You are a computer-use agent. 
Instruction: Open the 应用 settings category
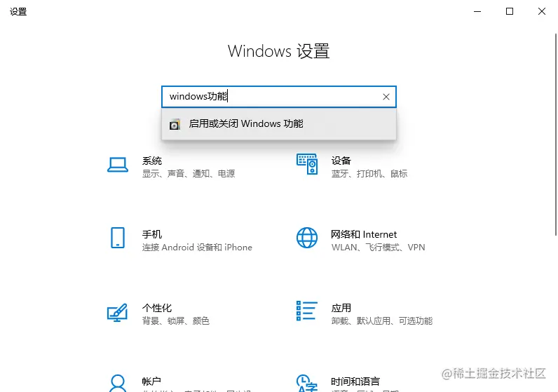341,308
